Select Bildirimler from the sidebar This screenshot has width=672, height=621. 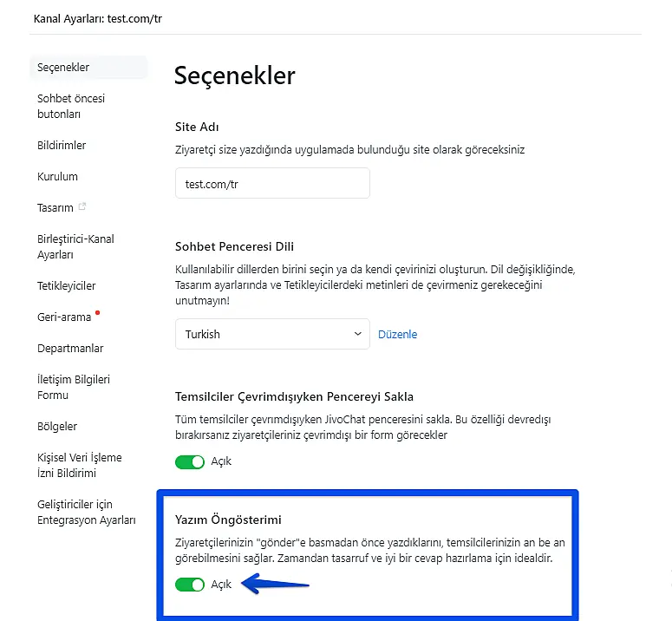point(62,145)
